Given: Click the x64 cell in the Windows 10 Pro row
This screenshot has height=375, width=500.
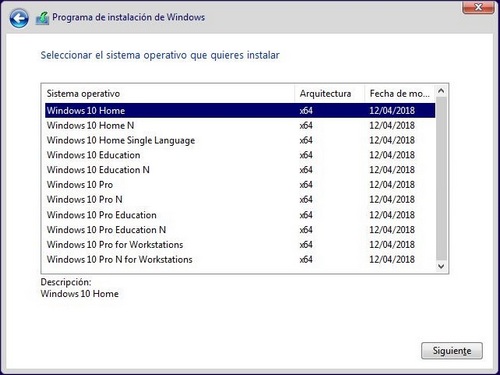Looking at the screenshot, I should click(x=306, y=185).
